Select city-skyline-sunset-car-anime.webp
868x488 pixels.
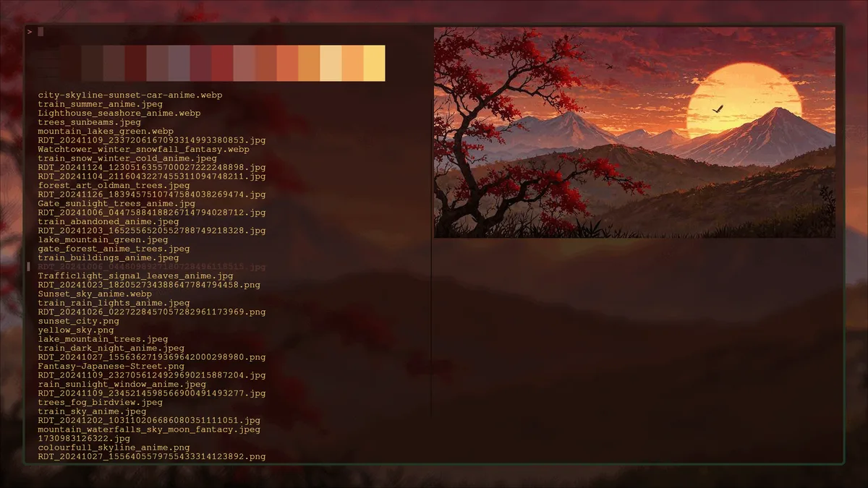point(130,95)
